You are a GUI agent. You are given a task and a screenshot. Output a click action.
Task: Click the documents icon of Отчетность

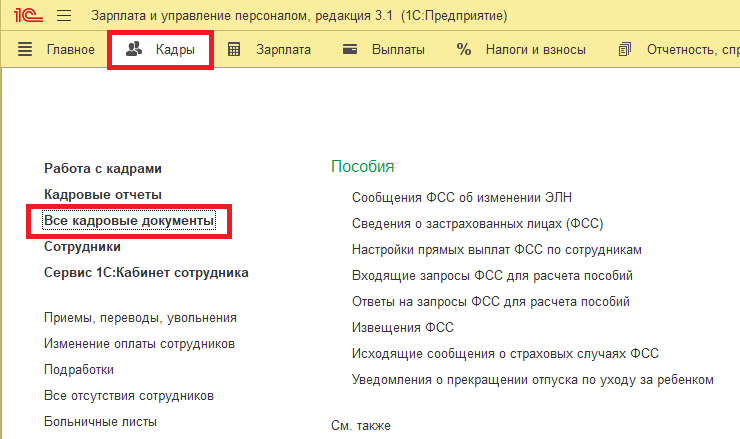[624, 49]
